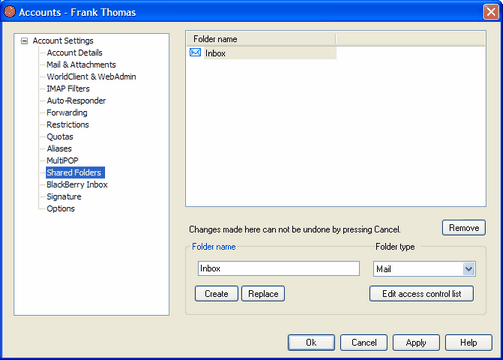
Task: Select the Shared Folders tree item
Action: point(75,173)
